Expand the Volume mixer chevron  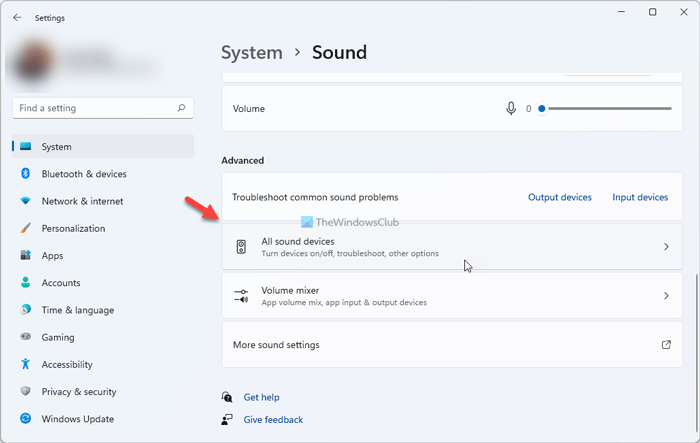pos(666,296)
